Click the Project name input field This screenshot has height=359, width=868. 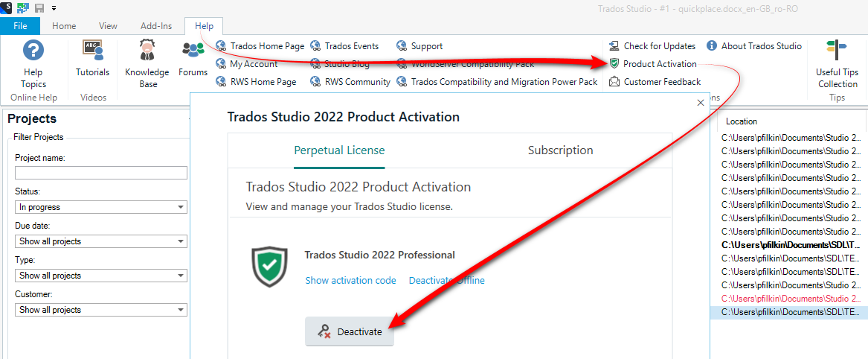pos(101,173)
